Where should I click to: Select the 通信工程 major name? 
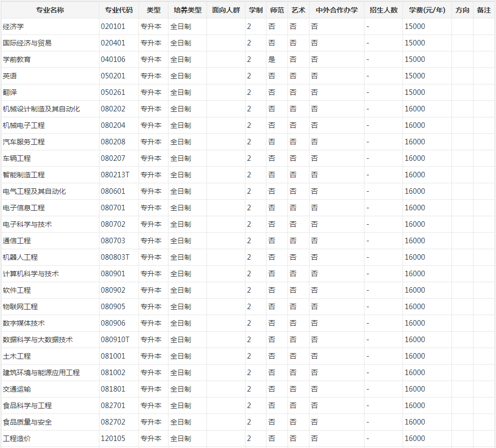pos(17,241)
